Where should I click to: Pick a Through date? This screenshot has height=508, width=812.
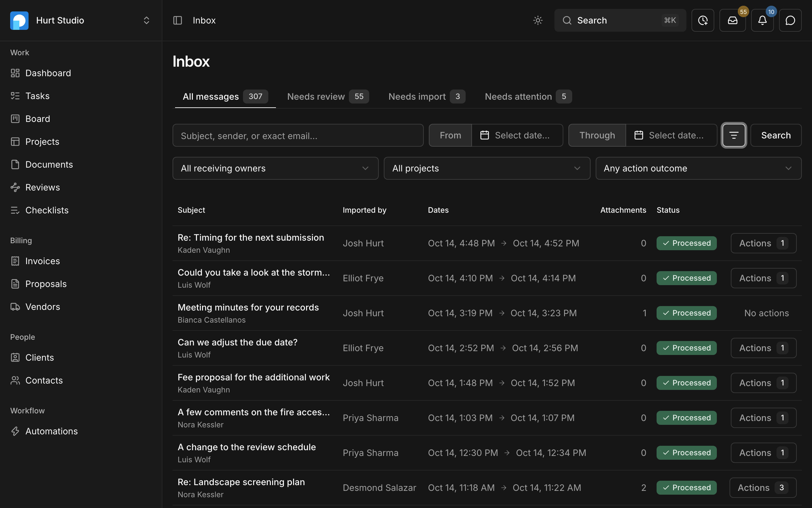(x=671, y=135)
